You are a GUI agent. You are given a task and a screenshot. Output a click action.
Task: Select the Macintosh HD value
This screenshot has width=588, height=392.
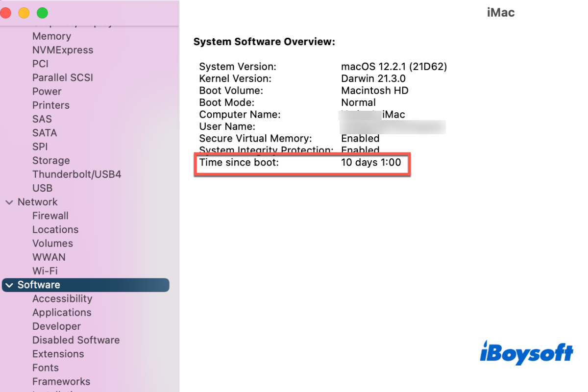point(375,91)
